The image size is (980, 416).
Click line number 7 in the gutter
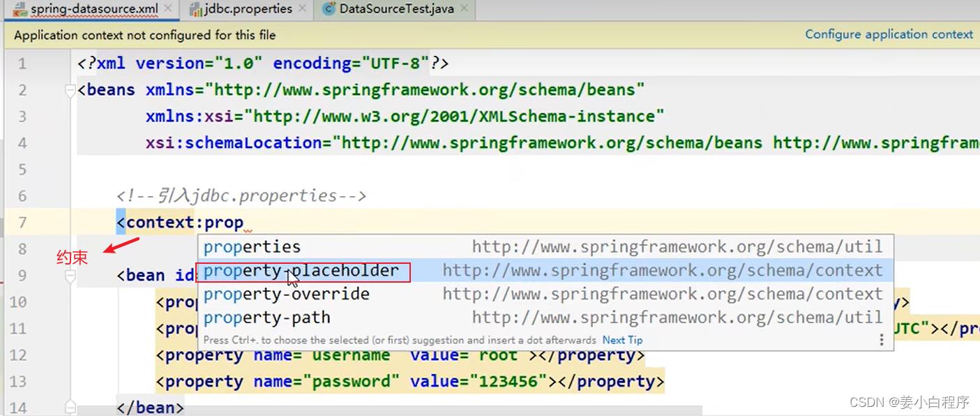click(22, 221)
